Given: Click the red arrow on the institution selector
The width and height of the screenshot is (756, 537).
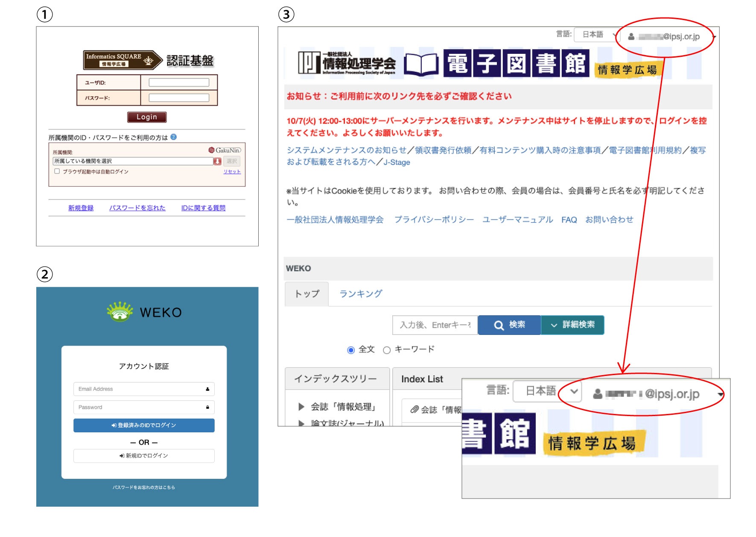Looking at the screenshot, I should (217, 161).
